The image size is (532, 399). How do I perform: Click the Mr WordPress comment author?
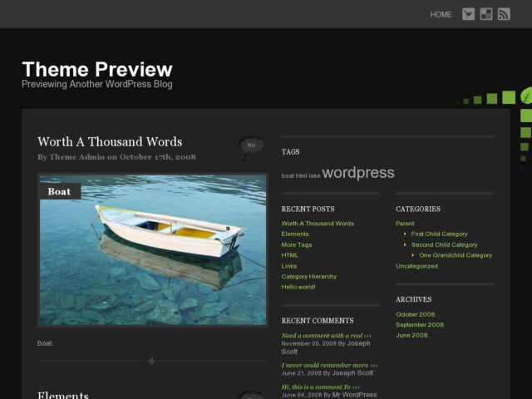click(x=354, y=395)
